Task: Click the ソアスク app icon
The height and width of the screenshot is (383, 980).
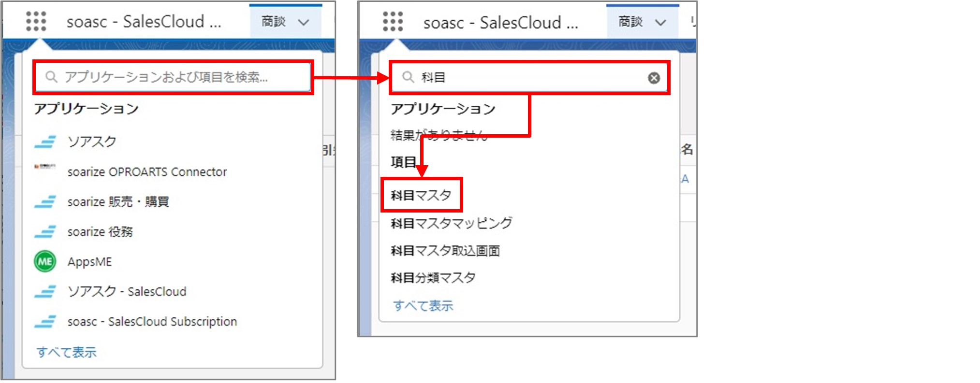Action: click(x=45, y=142)
